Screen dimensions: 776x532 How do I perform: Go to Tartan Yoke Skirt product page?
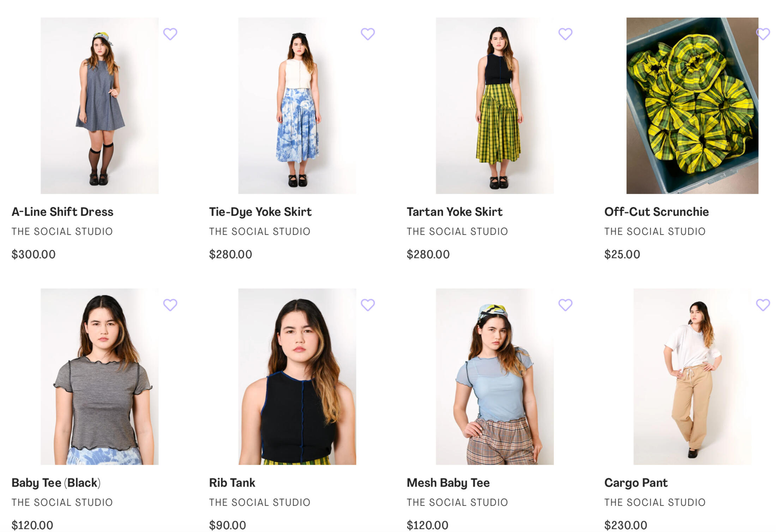pos(455,212)
